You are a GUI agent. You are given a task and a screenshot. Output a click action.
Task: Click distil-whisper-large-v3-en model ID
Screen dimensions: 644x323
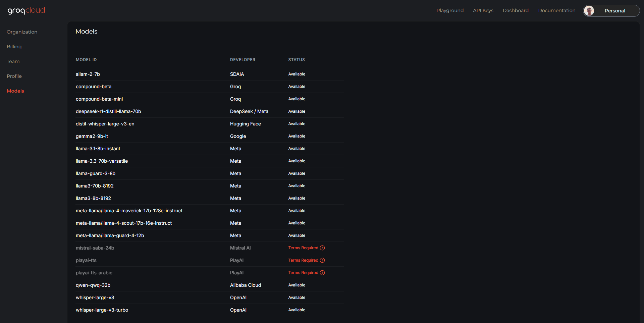coord(105,124)
